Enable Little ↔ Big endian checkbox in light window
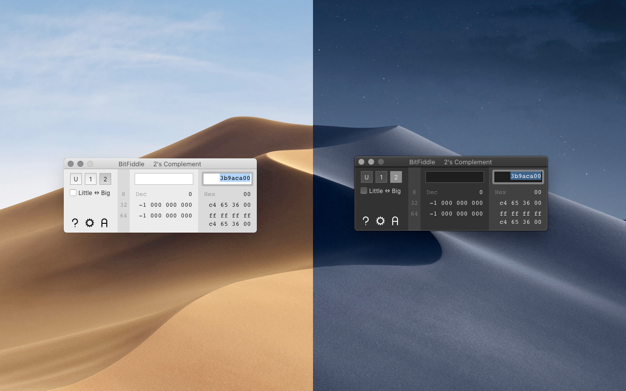The width and height of the screenshot is (626, 391). coord(73,193)
